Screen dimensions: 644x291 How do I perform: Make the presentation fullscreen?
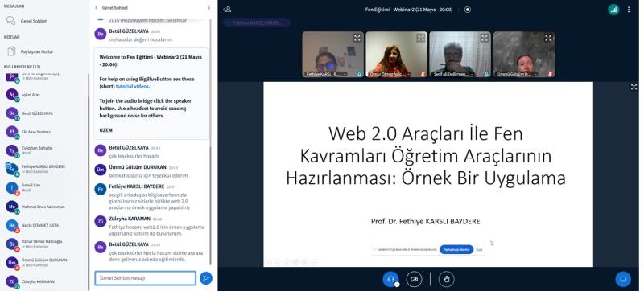click(634, 87)
